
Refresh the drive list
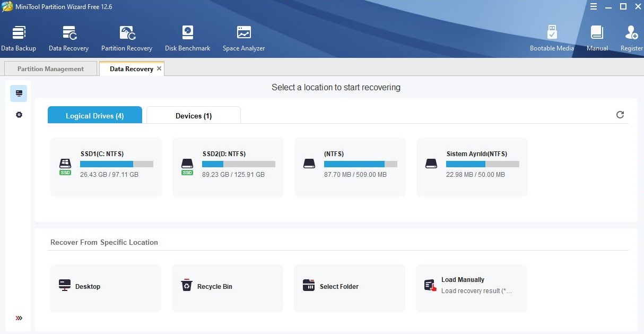(x=620, y=115)
